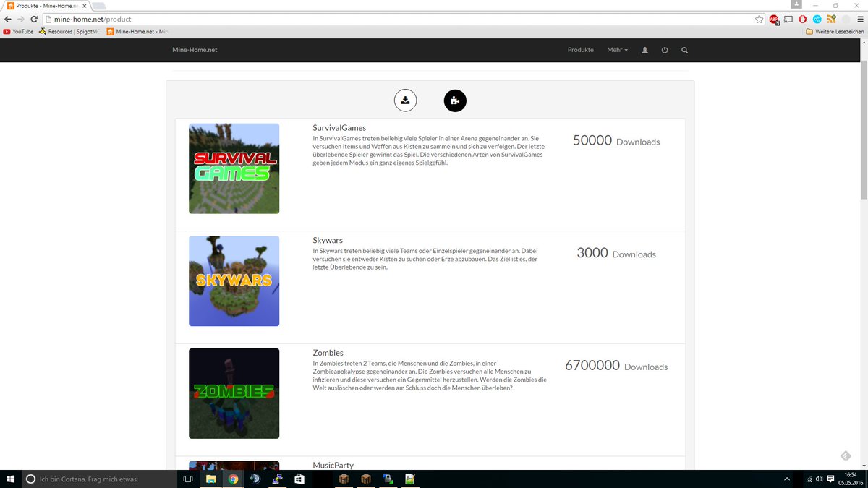Click the Cortana search box
Image resolution: width=868 pixels, height=488 pixels.
pos(98,479)
